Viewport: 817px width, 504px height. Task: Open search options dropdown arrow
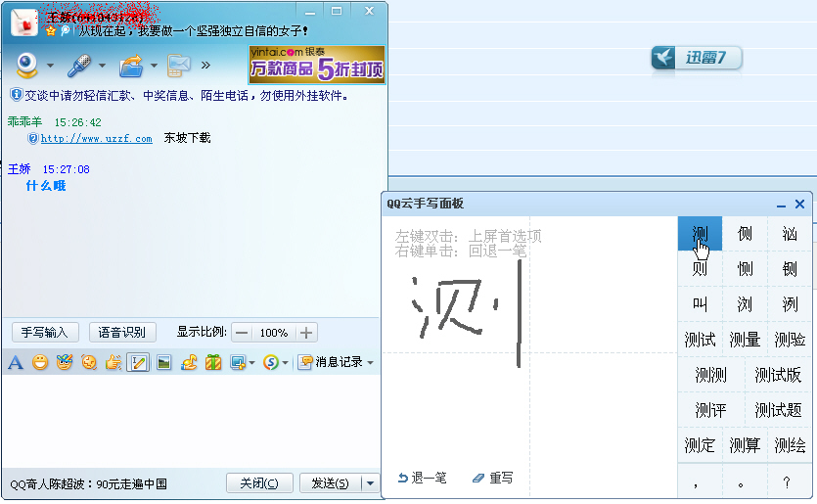(286, 363)
